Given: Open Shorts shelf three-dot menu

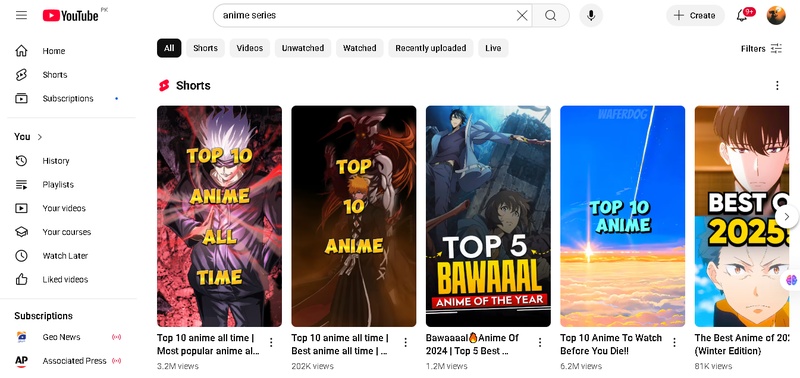Looking at the screenshot, I should pos(777,85).
